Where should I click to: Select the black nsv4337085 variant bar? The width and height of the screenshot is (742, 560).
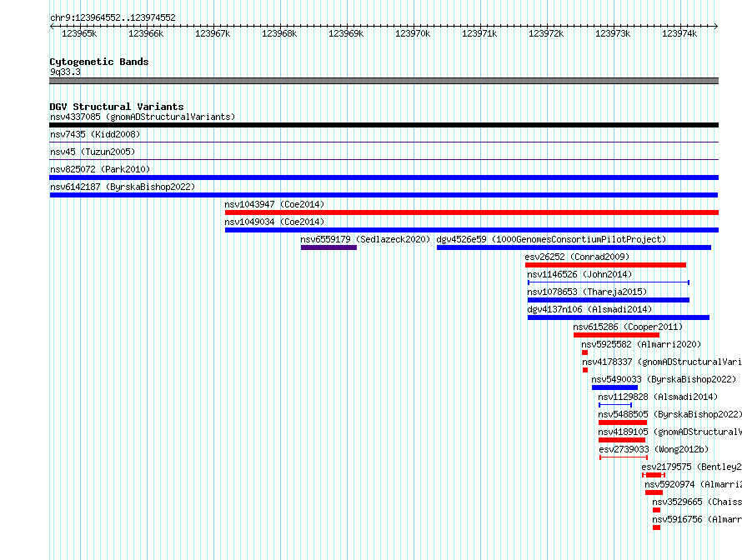coord(384,125)
